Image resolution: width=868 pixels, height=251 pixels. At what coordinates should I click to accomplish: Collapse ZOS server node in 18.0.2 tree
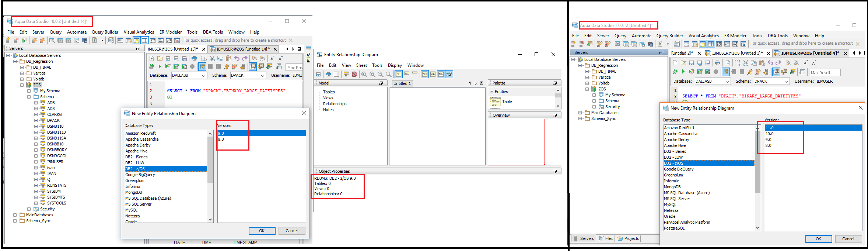(22, 85)
